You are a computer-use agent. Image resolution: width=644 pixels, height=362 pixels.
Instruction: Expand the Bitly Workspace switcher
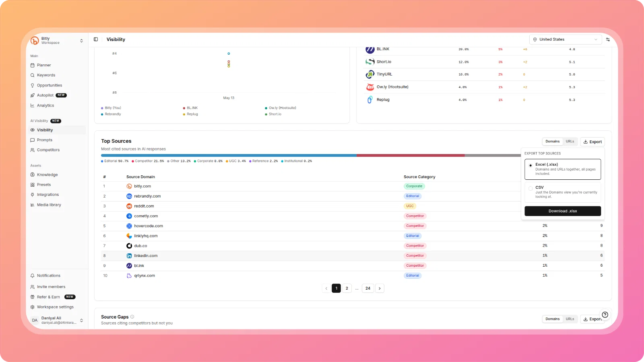point(57,41)
